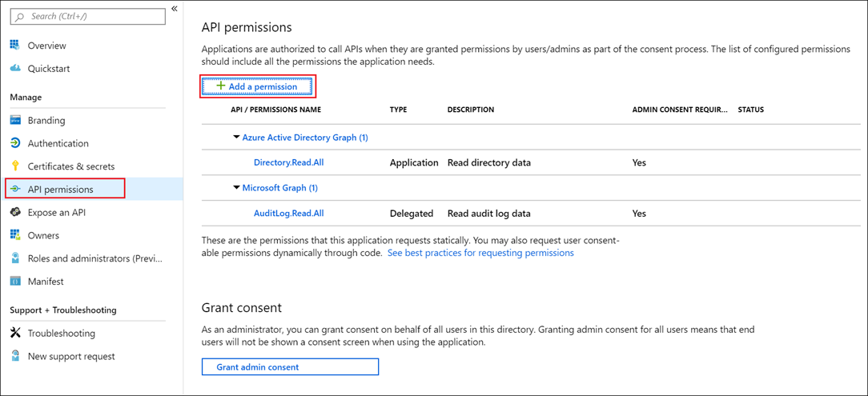Click the Quickstart cloud icon
Image resolution: width=868 pixels, height=396 pixels.
click(15, 69)
